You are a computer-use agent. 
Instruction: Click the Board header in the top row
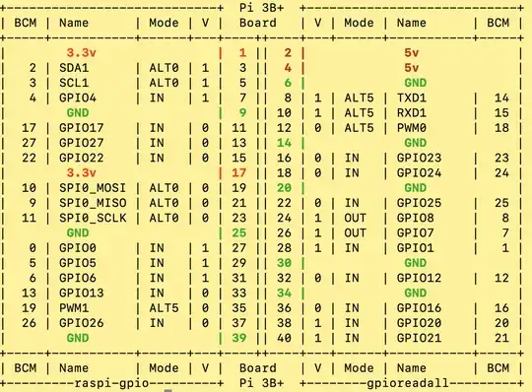257,23
